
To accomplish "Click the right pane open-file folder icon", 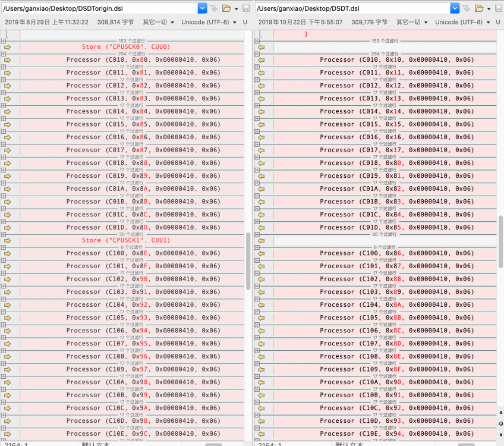I will (x=479, y=8).
